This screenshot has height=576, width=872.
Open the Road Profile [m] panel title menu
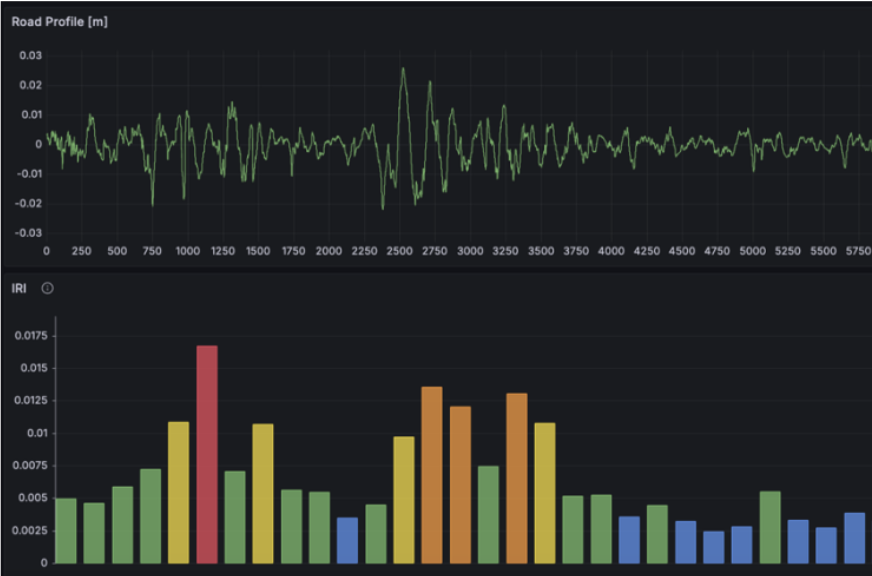59,21
